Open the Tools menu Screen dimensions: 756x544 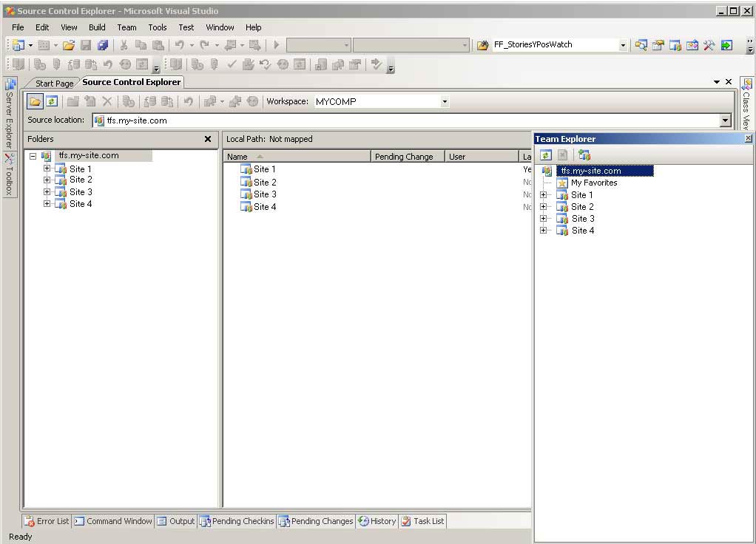tap(157, 27)
